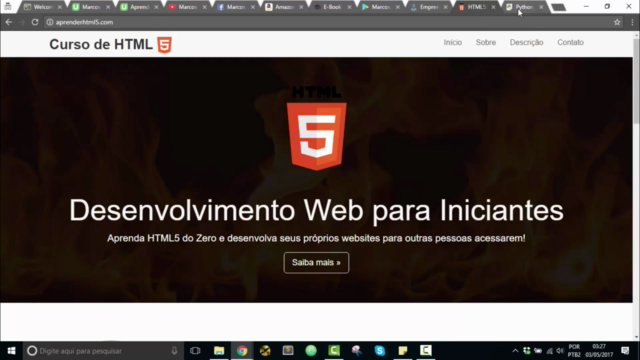Viewport: 640px width, 360px height.
Task: Click the page vertical scrollbar thumb
Action: click(x=636, y=82)
